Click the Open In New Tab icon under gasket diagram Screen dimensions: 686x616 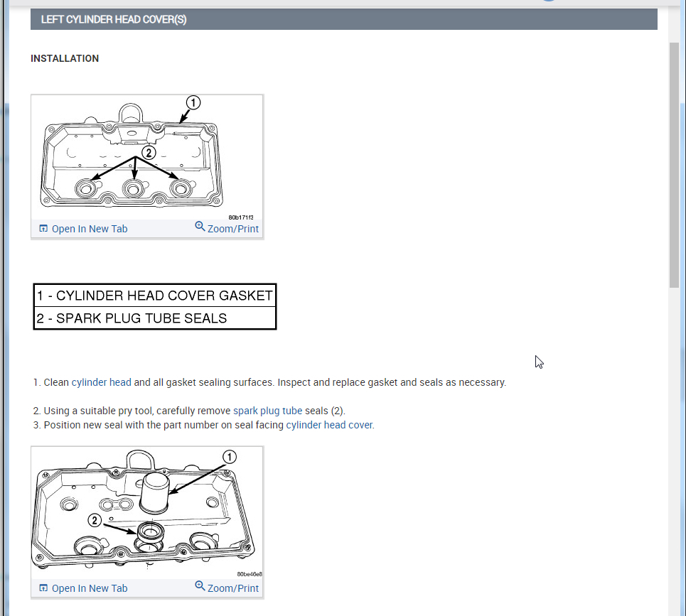point(43,229)
